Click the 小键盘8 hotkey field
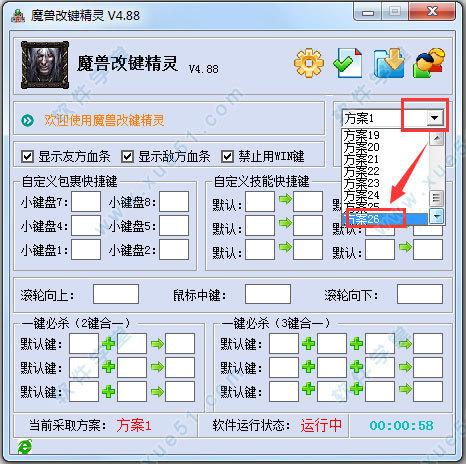The width and height of the screenshot is (466, 464). click(174, 201)
